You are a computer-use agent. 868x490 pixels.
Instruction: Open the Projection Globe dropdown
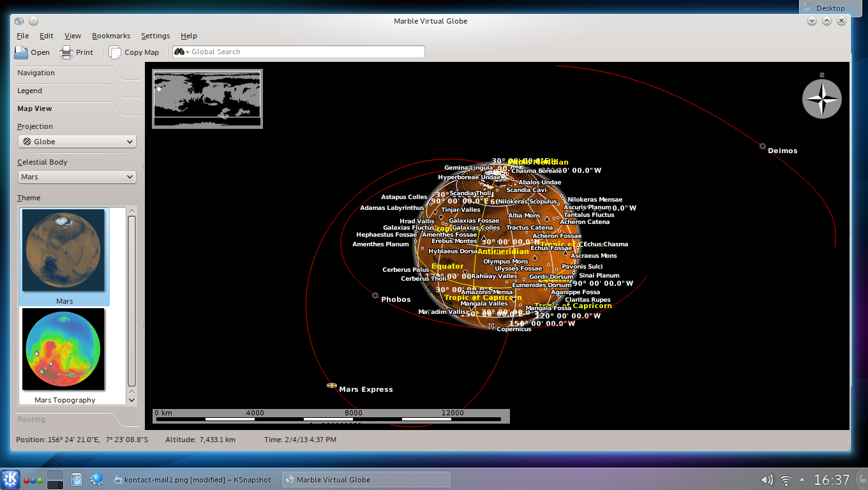click(77, 142)
